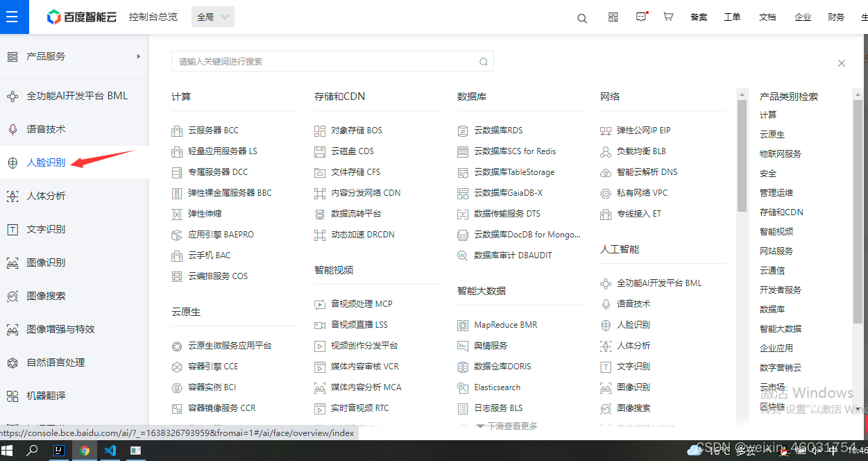Open the 全局 region dropdown
Image resolution: width=868 pixels, height=461 pixels.
coord(213,17)
